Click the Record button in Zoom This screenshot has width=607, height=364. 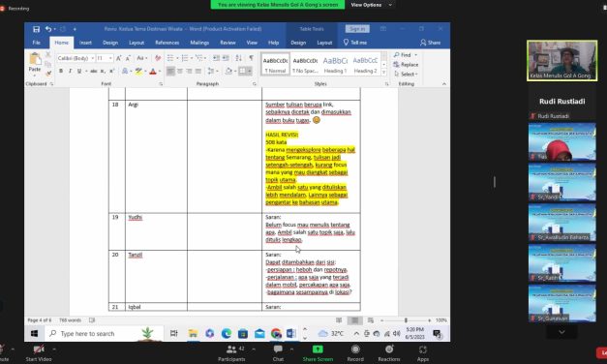(x=355, y=353)
